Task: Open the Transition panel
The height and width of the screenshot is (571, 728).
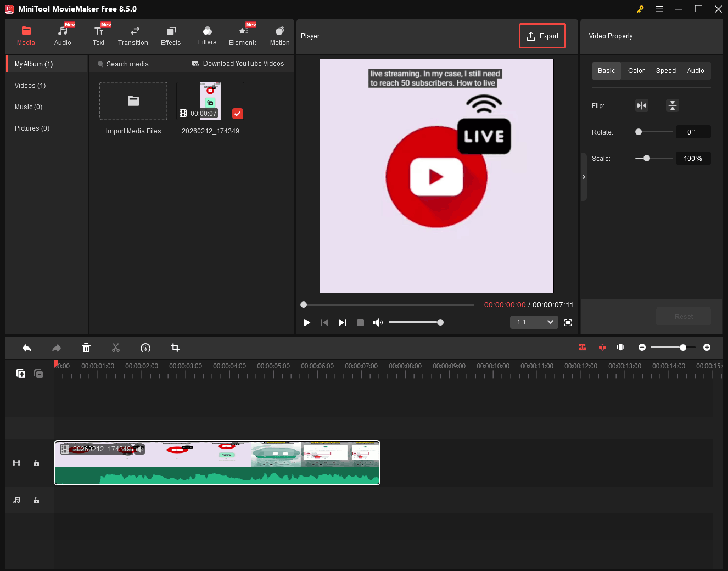Action: 133,35
